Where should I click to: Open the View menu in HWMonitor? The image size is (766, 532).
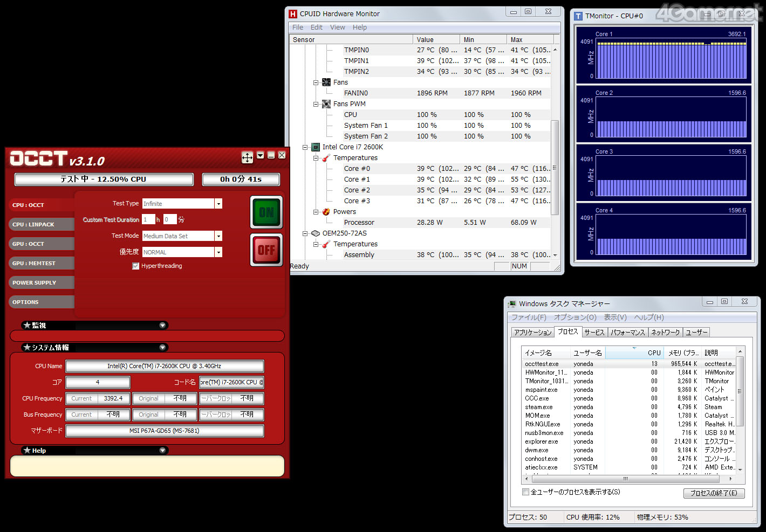tap(338, 27)
